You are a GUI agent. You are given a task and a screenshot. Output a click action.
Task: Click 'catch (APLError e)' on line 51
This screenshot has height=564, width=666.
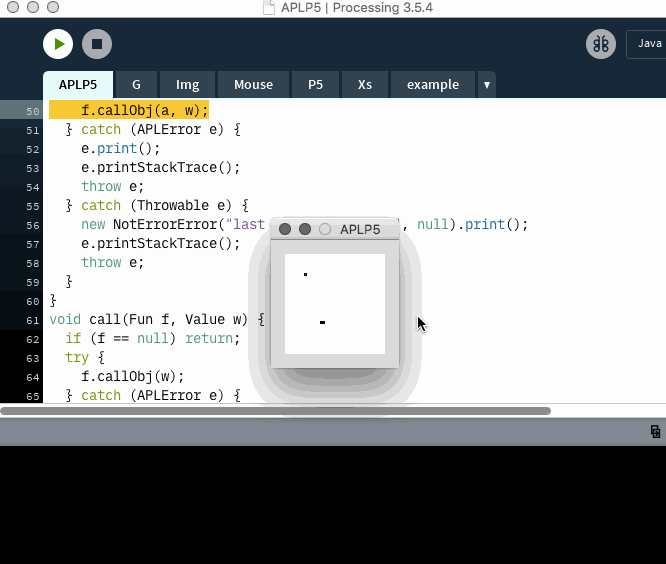pyautogui.click(x=152, y=130)
